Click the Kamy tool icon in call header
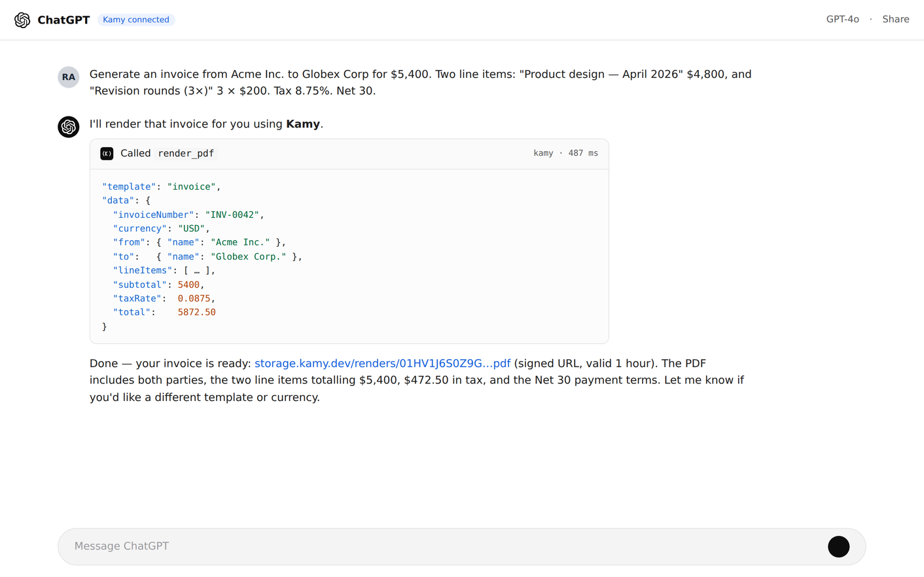924x577 pixels. pos(107,154)
